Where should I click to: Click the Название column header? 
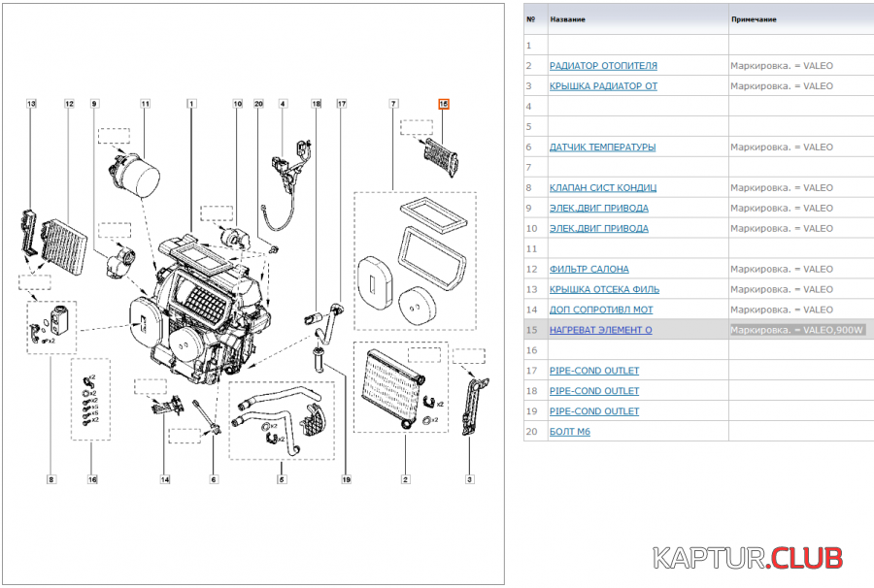pyautogui.click(x=568, y=18)
